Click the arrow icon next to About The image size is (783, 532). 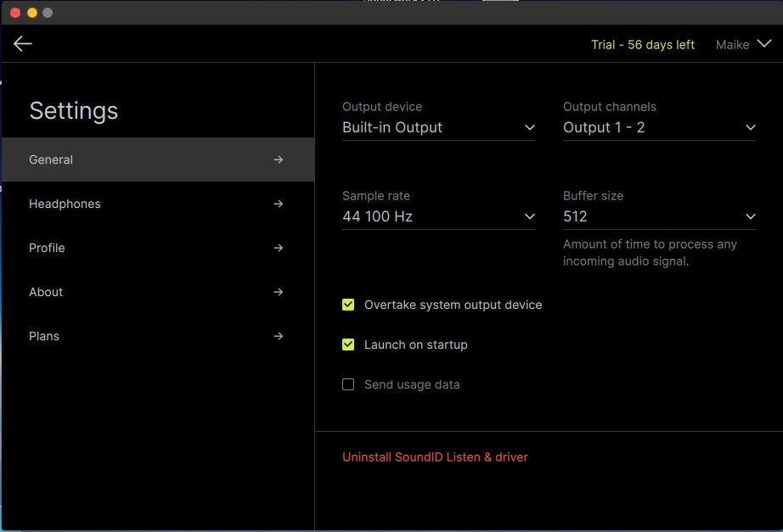pyautogui.click(x=278, y=292)
